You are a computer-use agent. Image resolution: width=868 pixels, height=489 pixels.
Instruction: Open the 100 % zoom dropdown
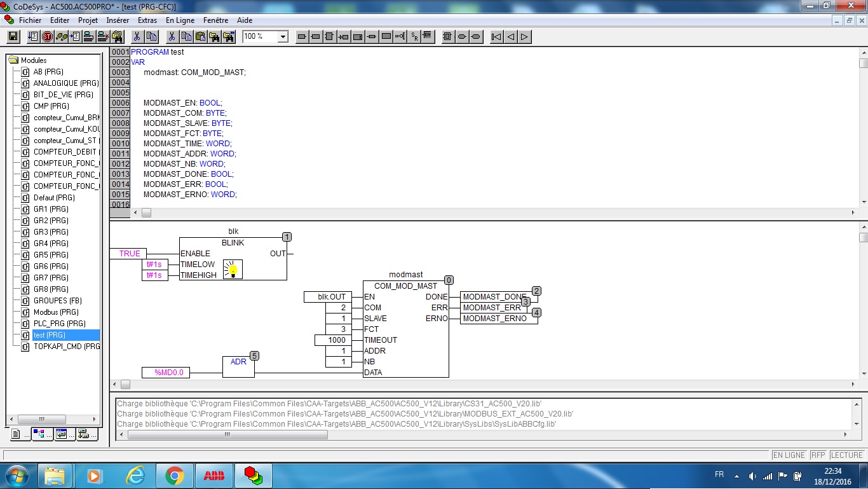pos(283,37)
